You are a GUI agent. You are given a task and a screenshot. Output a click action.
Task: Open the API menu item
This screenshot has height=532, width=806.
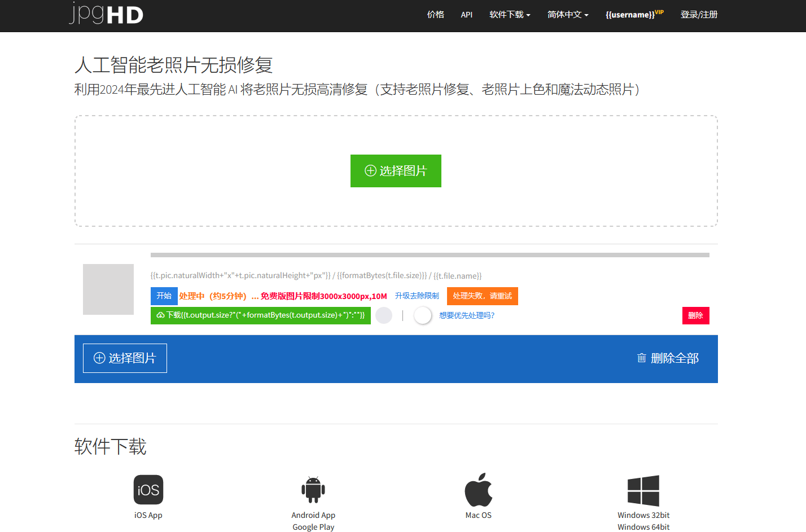click(467, 15)
